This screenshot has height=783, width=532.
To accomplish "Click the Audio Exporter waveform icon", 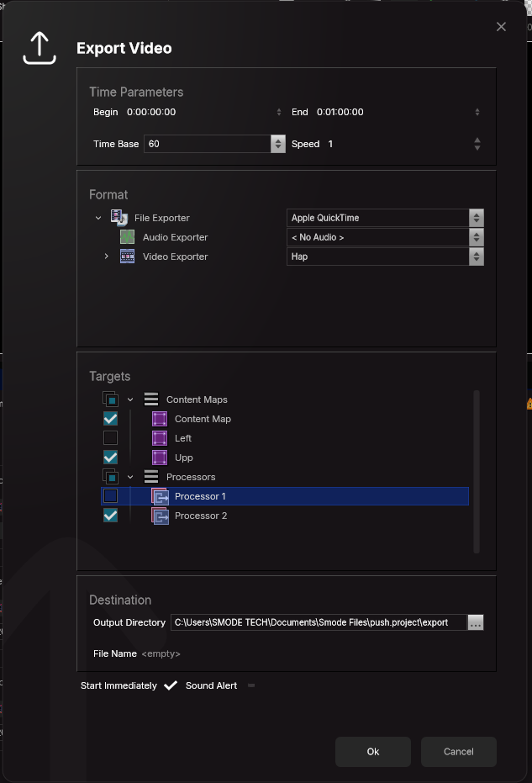I will point(127,237).
